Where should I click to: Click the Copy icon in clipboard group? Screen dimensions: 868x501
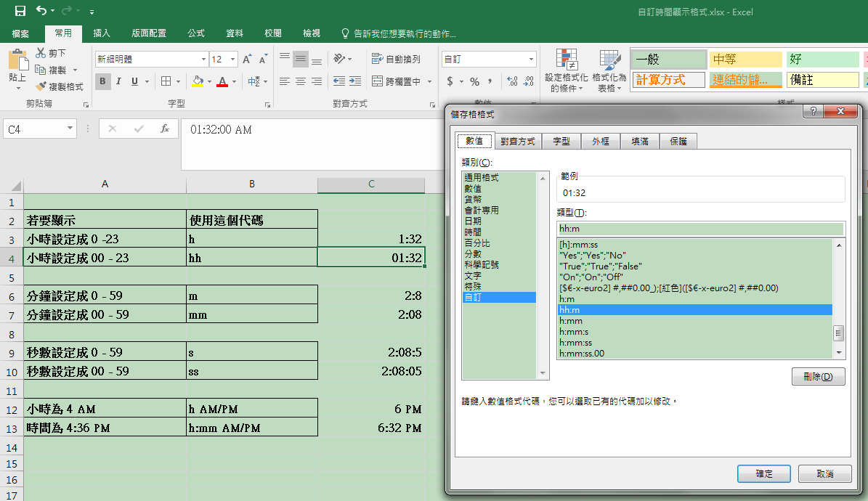tap(40, 70)
